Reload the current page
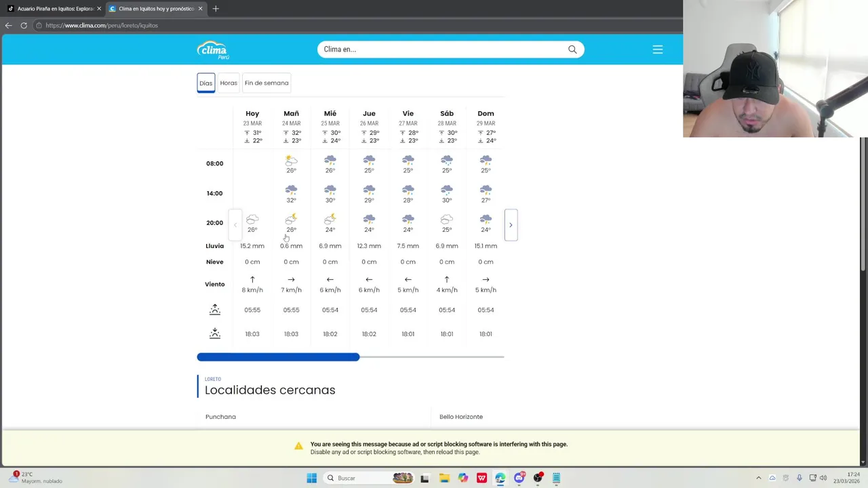868x488 pixels. tap(24, 25)
